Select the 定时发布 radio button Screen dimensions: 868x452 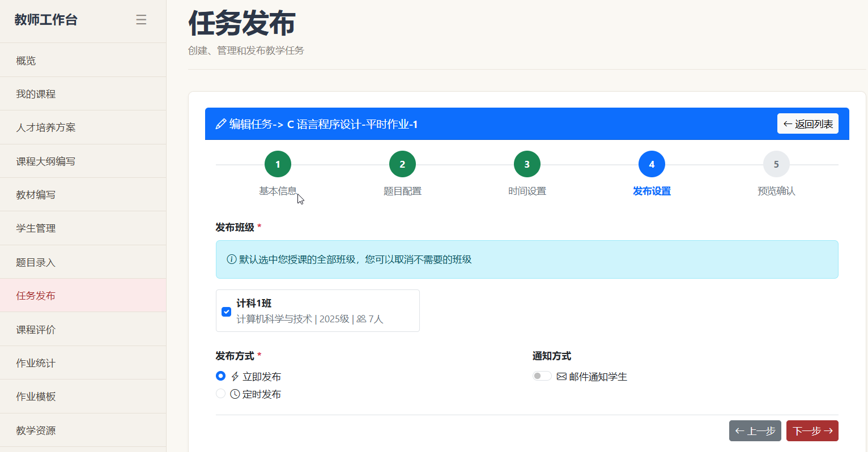(220, 394)
